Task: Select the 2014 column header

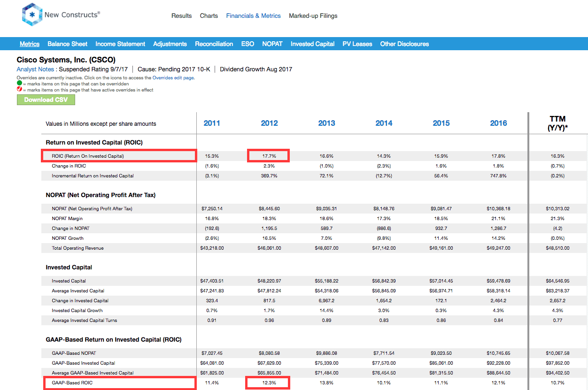Action: click(x=384, y=123)
